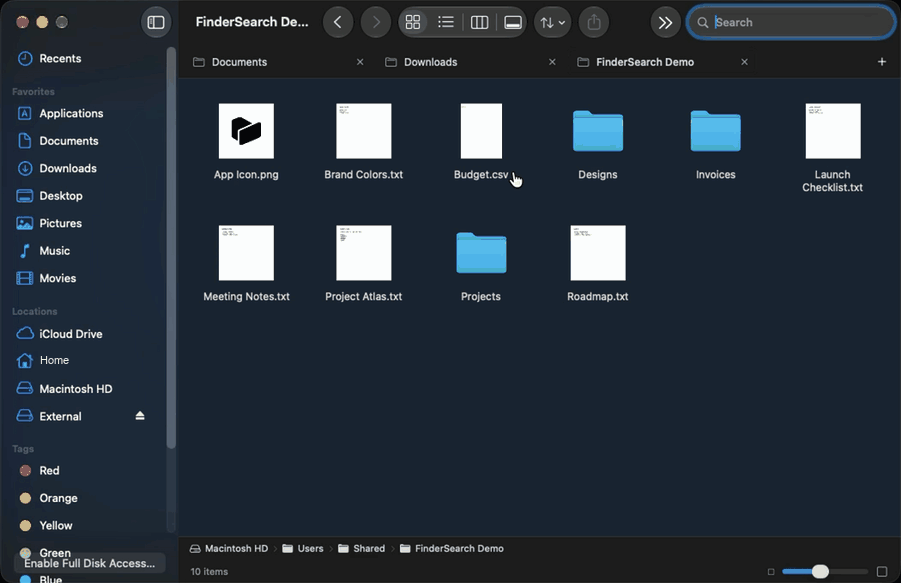Click the 10 items status text
The image size is (901, 583).
click(209, 572)
